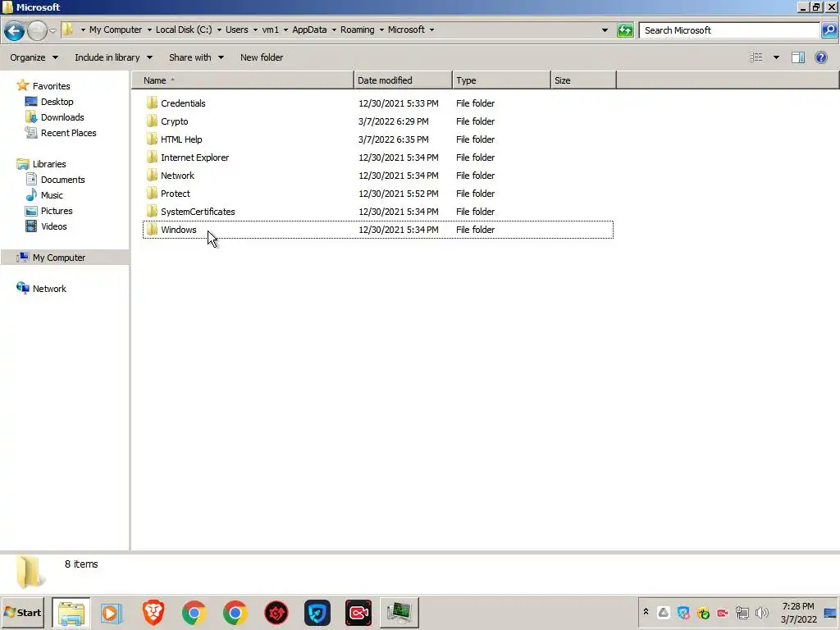Click Local Disk (C:) breadcrumb
Screen dimensions: 840x630
click(x=184, y=30)
